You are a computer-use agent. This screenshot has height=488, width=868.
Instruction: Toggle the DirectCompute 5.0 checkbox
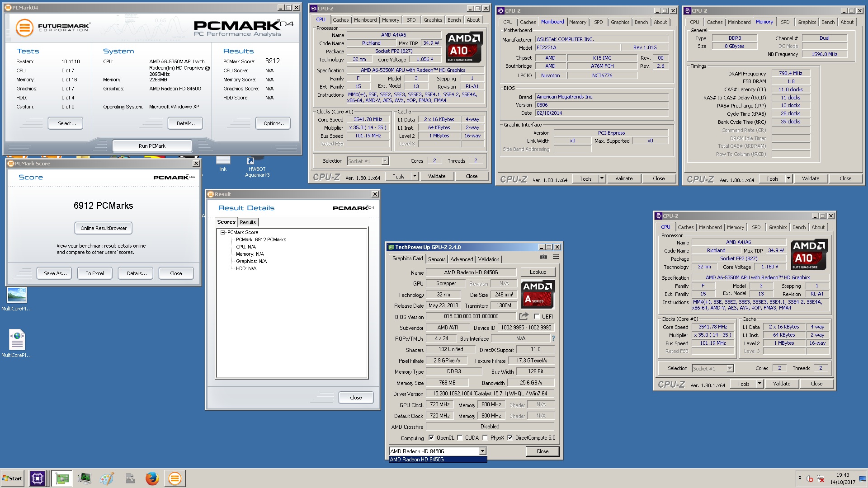[x=510, y=437]
